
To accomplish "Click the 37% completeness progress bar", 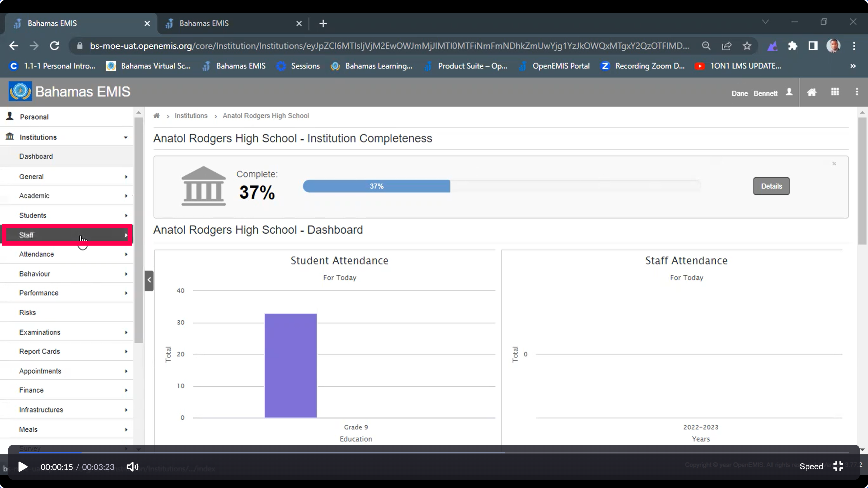I will click(x=501, y=186).
